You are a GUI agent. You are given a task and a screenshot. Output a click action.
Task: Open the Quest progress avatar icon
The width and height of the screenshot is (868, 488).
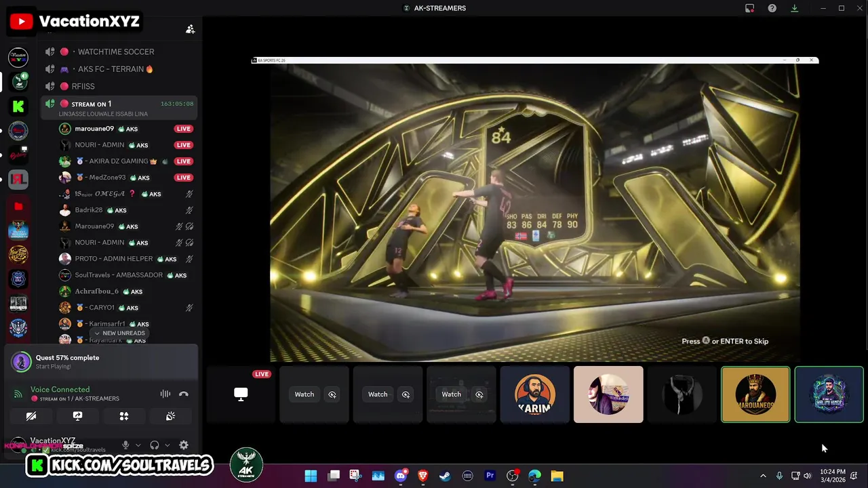(x=21, y=361)
